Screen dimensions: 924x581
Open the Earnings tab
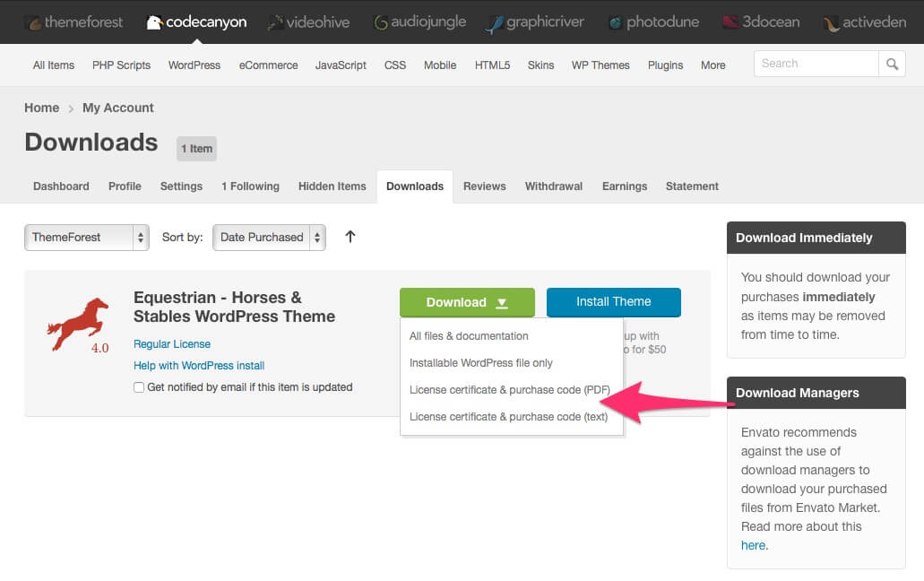[x=625, y=186]
